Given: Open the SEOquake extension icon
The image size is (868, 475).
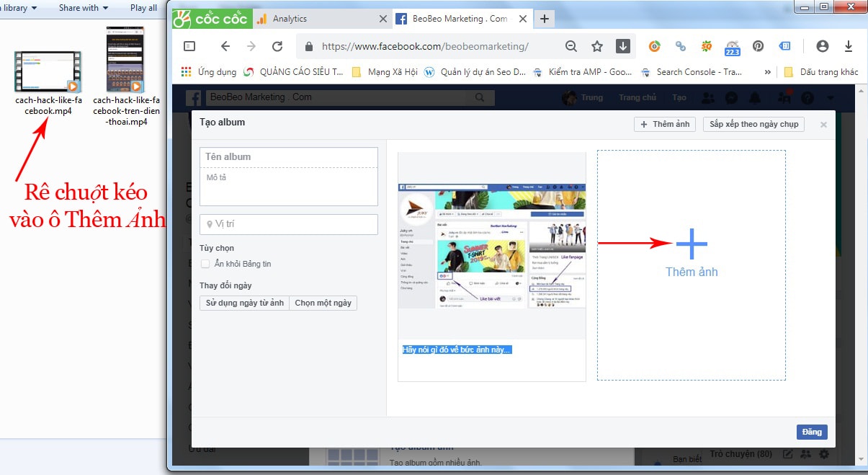Looking at the screenshot, I should click(707, 45).
